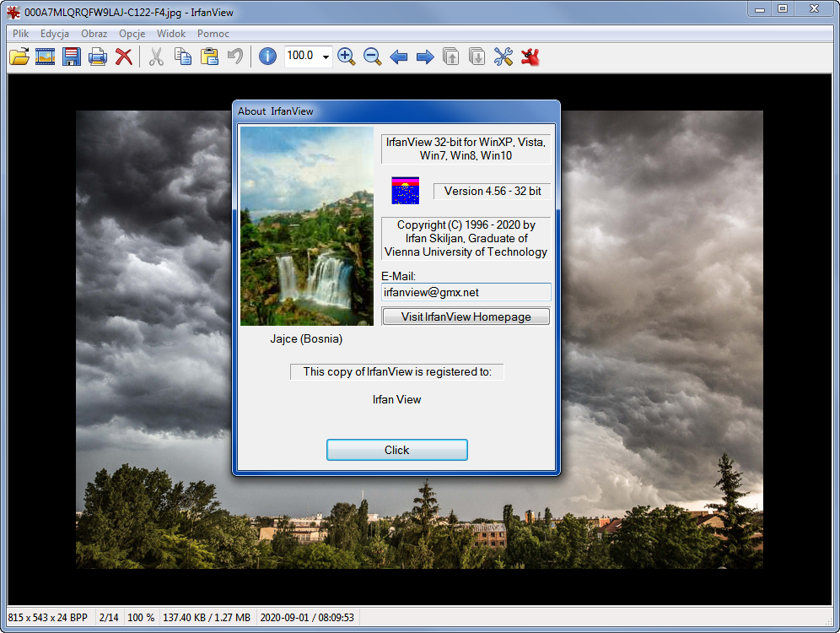
Task: Print the image using printer icon
Action: (x=98, y=57)
